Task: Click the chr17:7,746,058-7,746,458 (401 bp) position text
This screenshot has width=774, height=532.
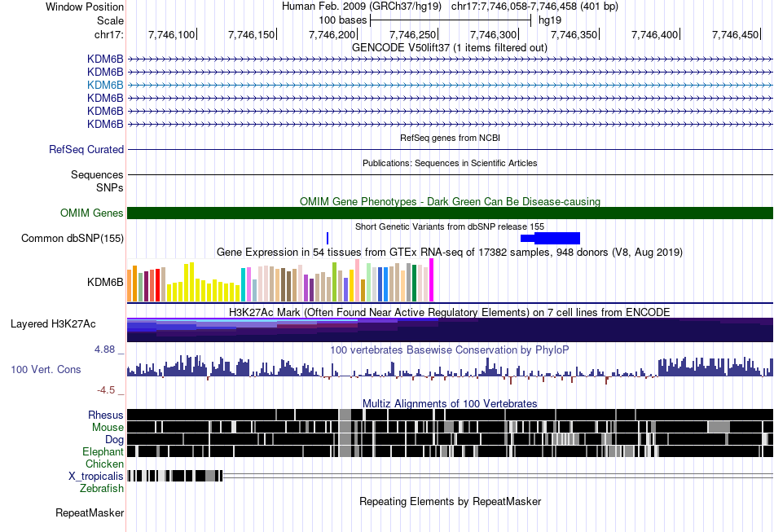Action: (x=534, y=7)
